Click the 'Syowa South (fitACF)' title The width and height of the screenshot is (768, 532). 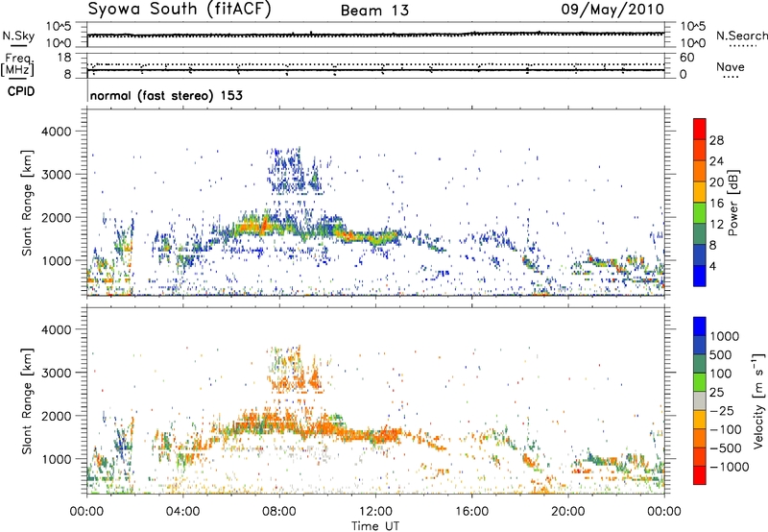180,10
